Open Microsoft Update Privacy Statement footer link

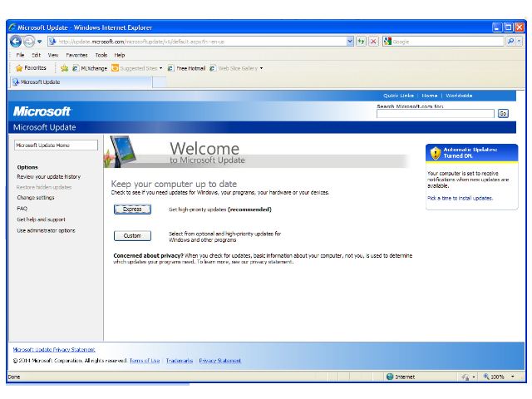(x=54, y=349)
